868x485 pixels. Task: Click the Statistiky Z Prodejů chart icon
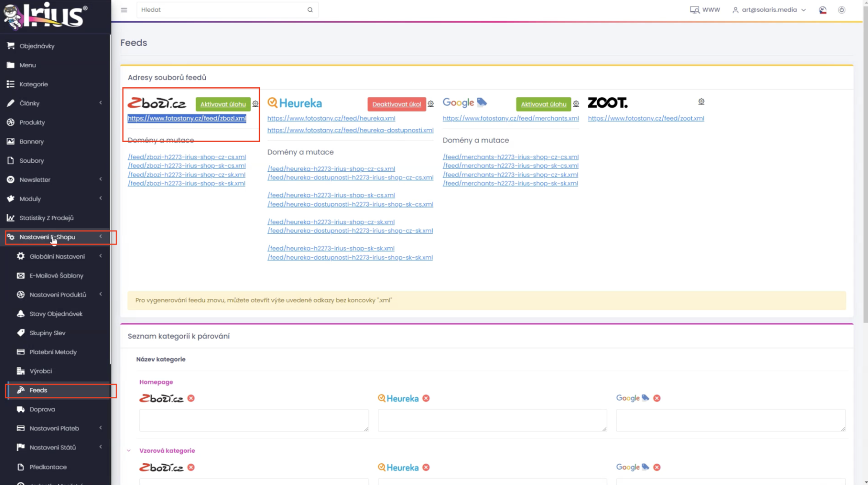pos(11,218)
